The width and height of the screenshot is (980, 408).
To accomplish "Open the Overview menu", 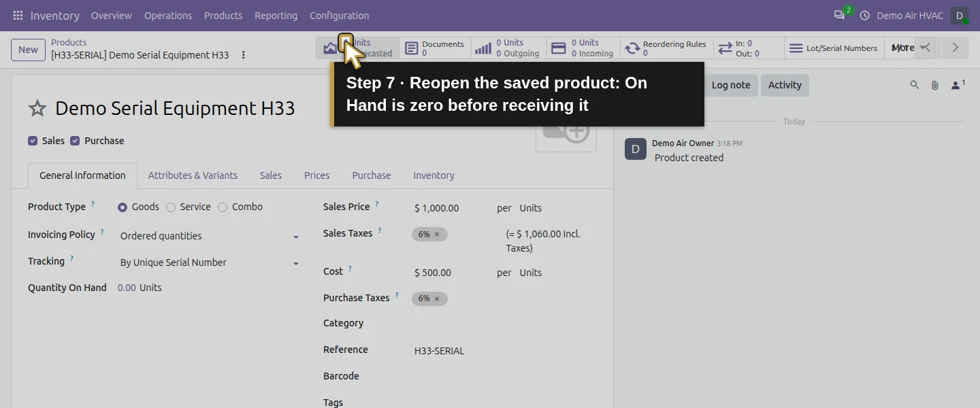I will coord(112,15).
